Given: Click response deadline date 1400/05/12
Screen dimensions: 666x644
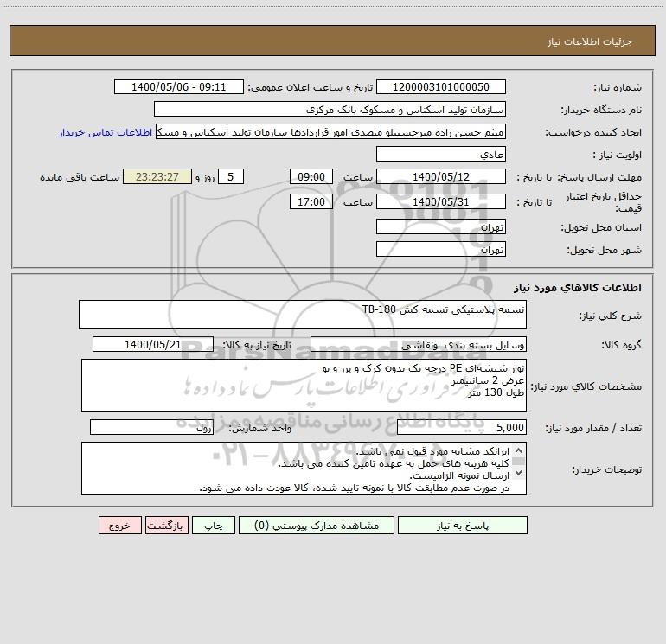Looking at the screenshot, I should coord(441,176).
